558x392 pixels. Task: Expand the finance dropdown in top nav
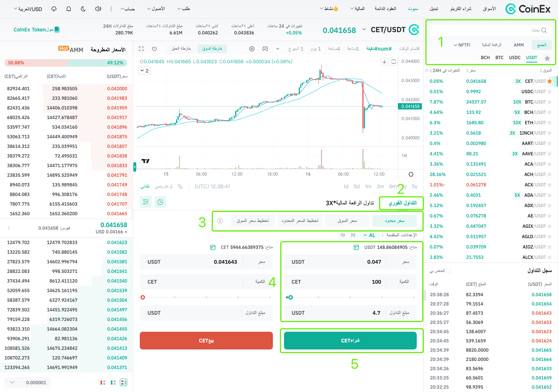click(x=358, y=9)
